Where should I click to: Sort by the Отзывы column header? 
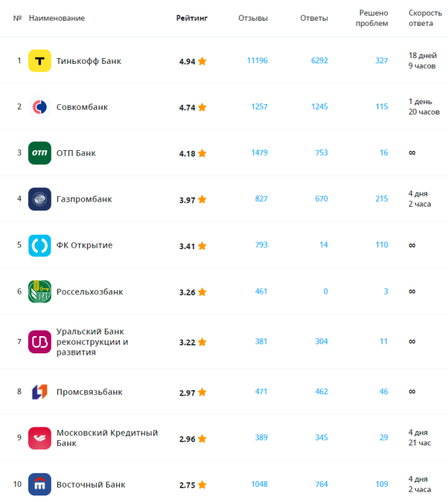[253, 18]
